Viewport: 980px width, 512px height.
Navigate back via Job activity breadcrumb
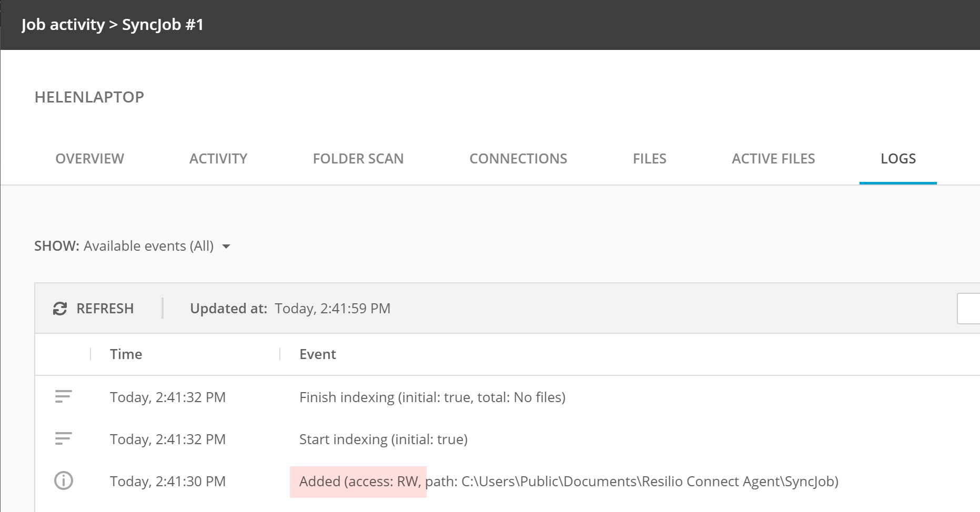pos(63,25)
